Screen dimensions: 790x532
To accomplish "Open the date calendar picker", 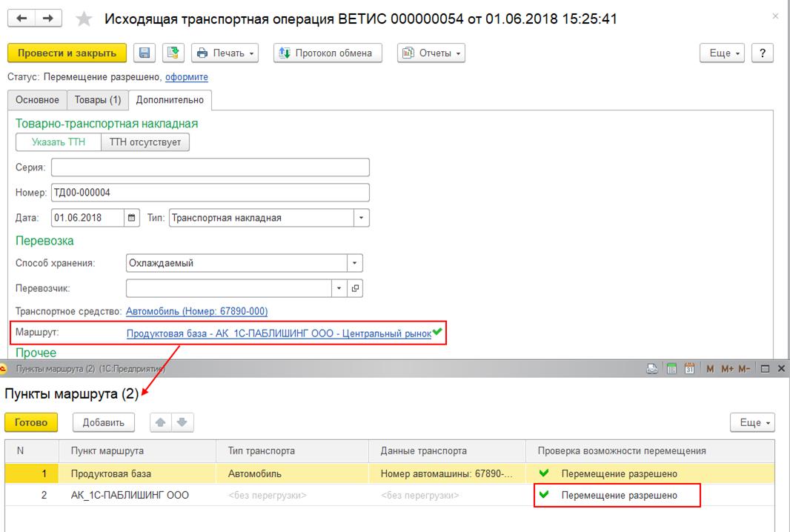I will click(131, 218).
